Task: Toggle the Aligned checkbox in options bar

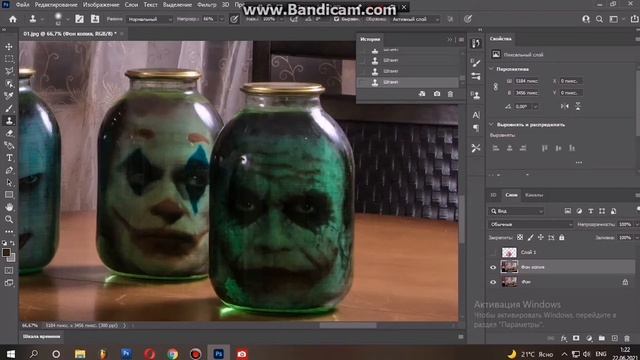Action: pos(336,19)
